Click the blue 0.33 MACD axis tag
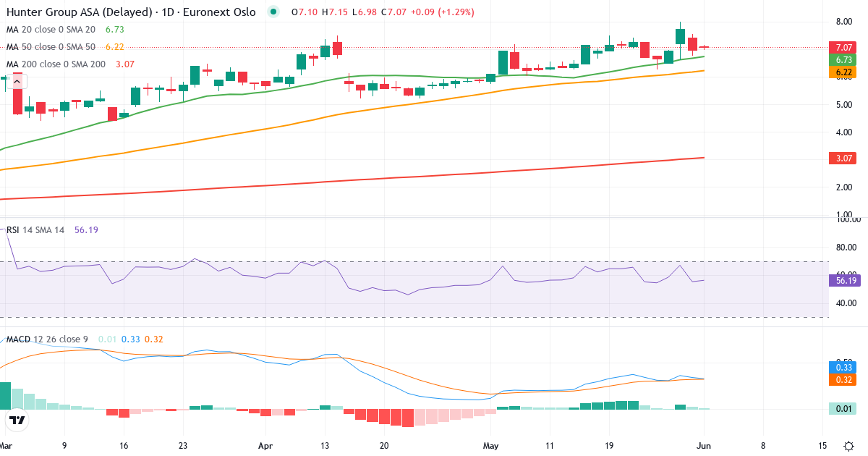The height and width of the screenshot is (456, 868). click(842, 368)
